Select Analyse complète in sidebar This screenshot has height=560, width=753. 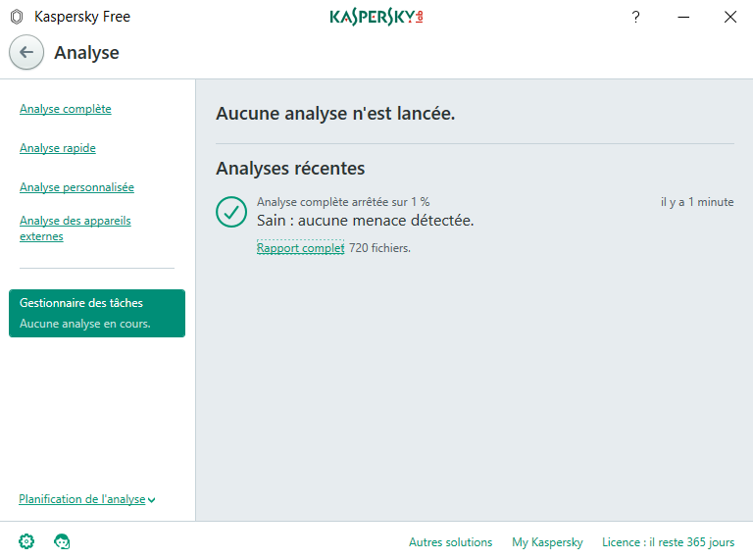(x=65, y=109)
